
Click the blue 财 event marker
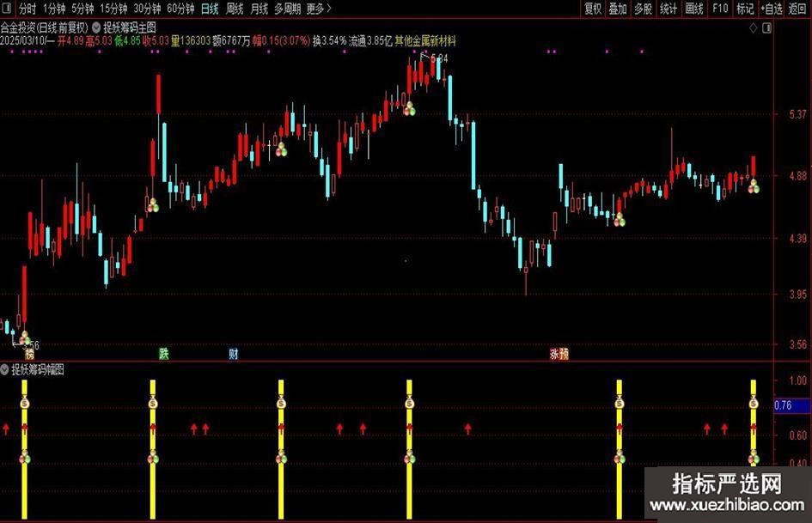tap(234, 354)
